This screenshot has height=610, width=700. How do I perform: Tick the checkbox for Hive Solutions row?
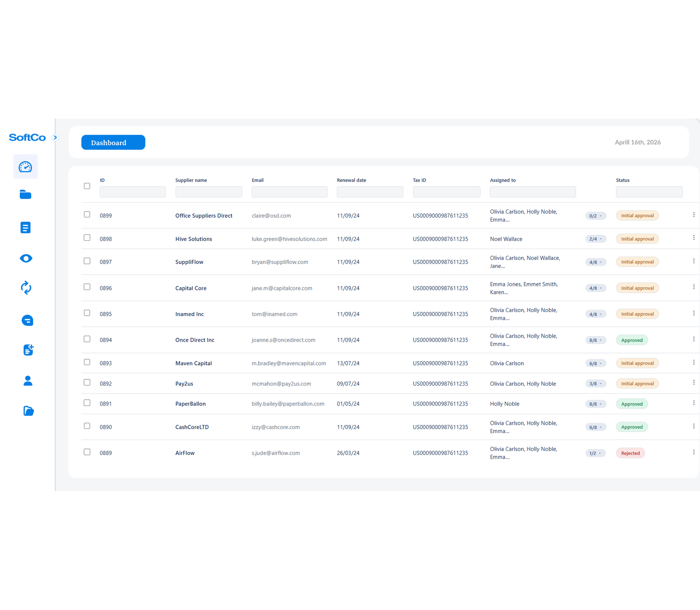point(87,238)
